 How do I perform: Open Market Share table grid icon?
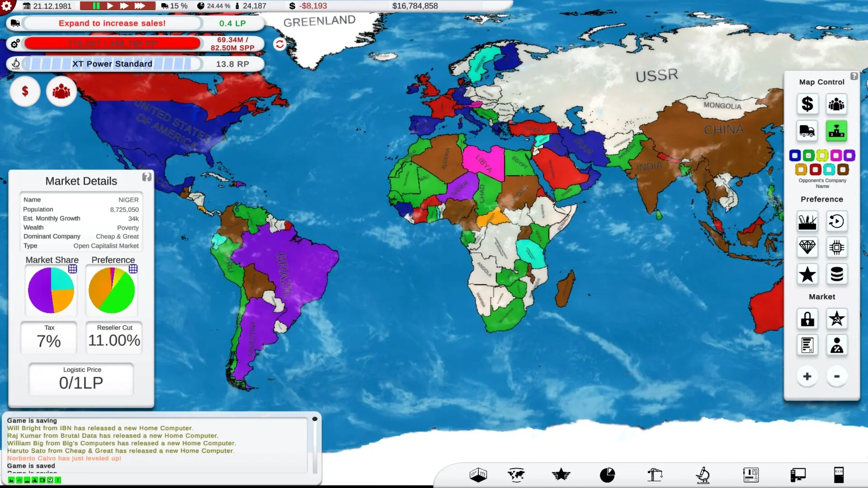pos(72,269)
